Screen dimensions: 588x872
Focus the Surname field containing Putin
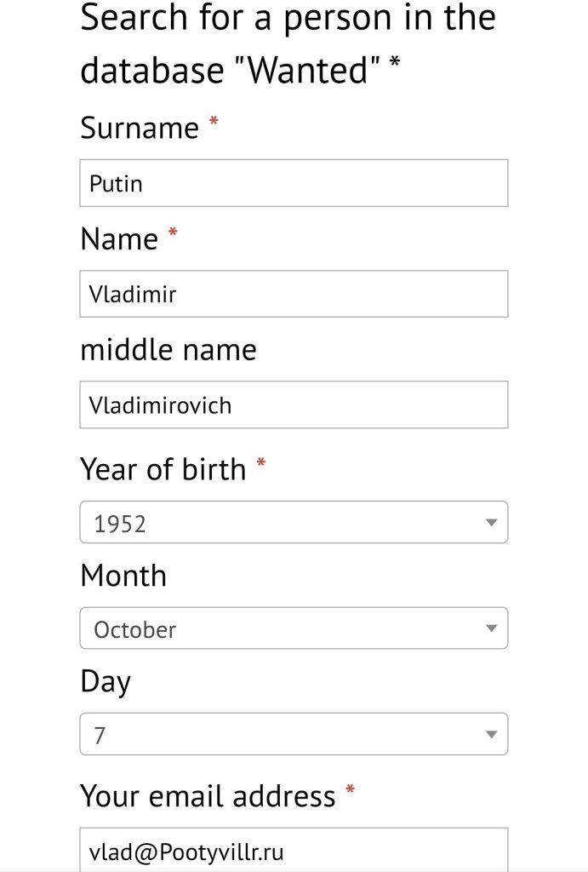(294, 183)
